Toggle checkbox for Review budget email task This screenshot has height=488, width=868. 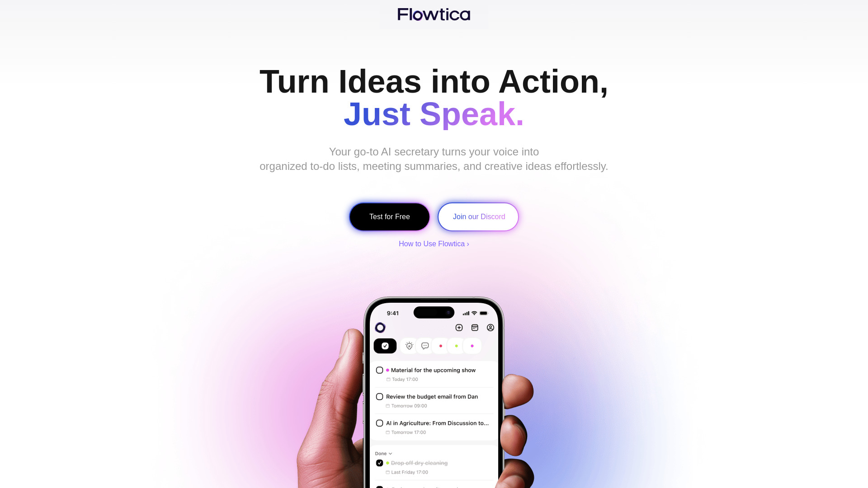click(380, 396)
